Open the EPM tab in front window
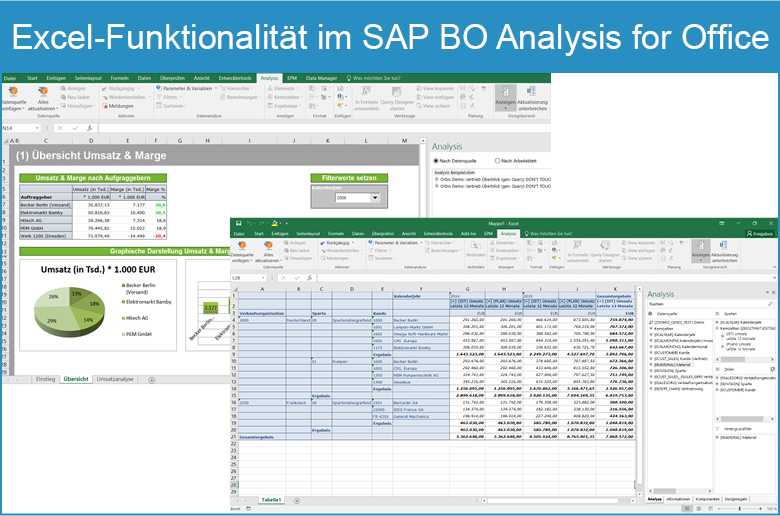The width and height of the screenshot is (780, 516). [488, 233]
